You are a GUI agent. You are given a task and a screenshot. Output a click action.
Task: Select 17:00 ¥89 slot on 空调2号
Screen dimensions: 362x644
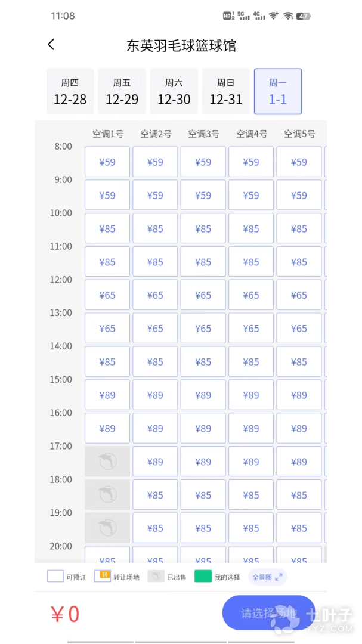(x=155, y=462)
